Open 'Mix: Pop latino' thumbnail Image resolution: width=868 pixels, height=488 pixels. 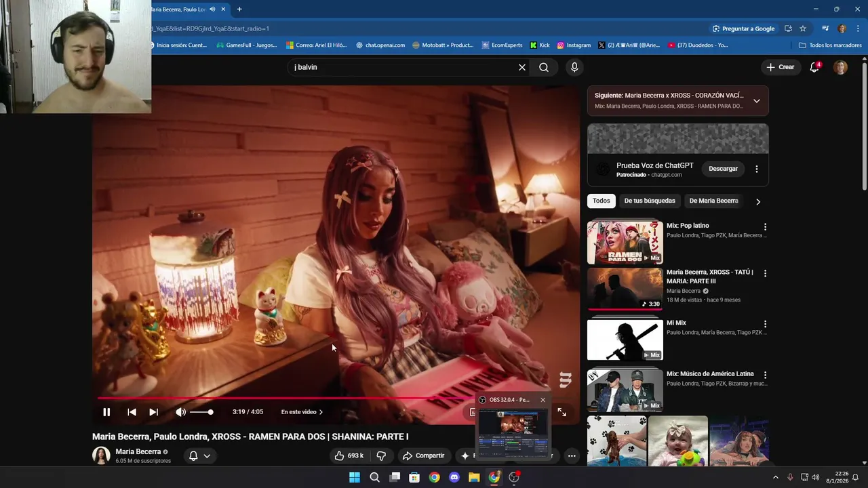coord(625,243)
